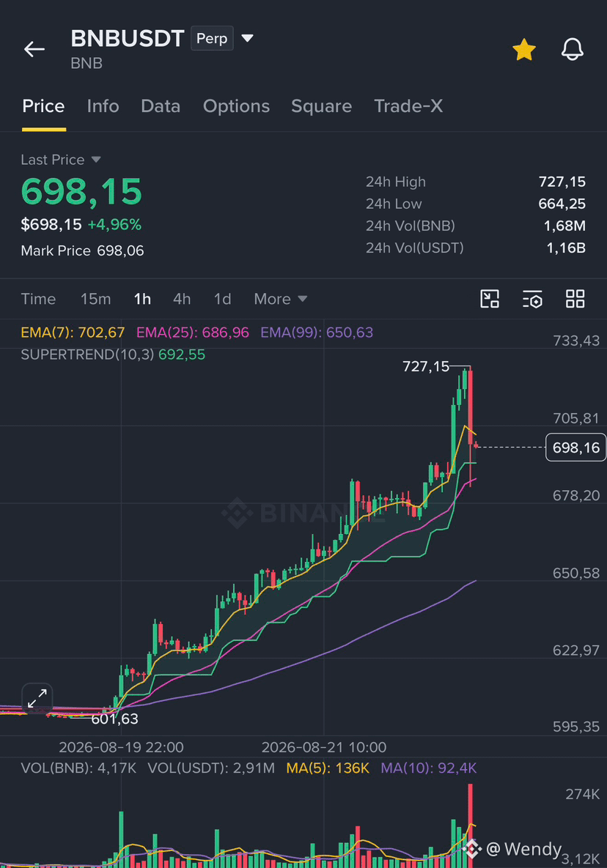The width and height of the screenshot is (607, 868).
Task: Open the BNBUSDT pair selector arrow
Action: coord(248,38)
